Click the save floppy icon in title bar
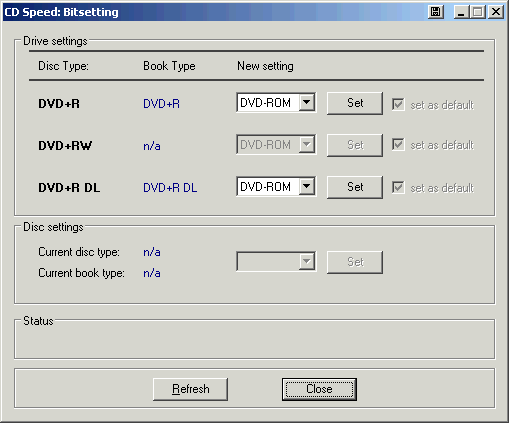 tap(435, 12)
